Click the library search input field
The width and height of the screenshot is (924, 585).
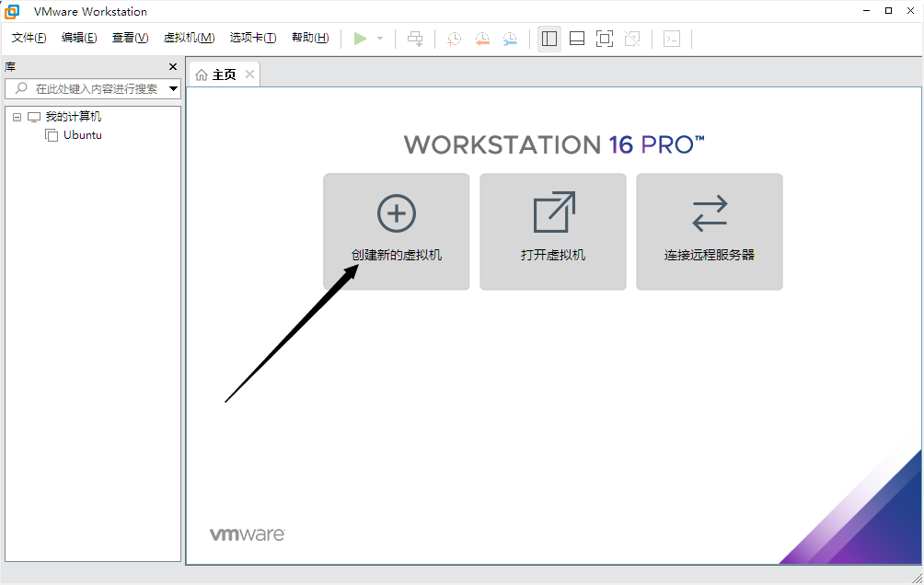(93, 89)
